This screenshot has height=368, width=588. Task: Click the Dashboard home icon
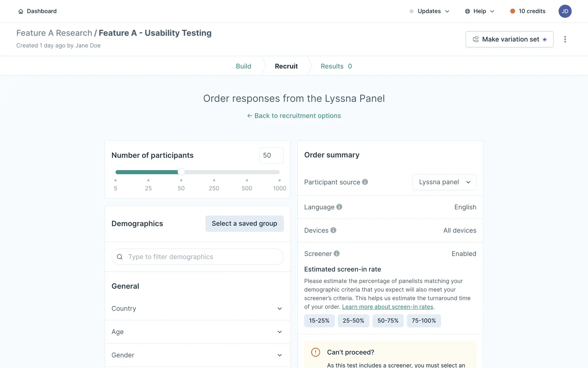point(21,11)
